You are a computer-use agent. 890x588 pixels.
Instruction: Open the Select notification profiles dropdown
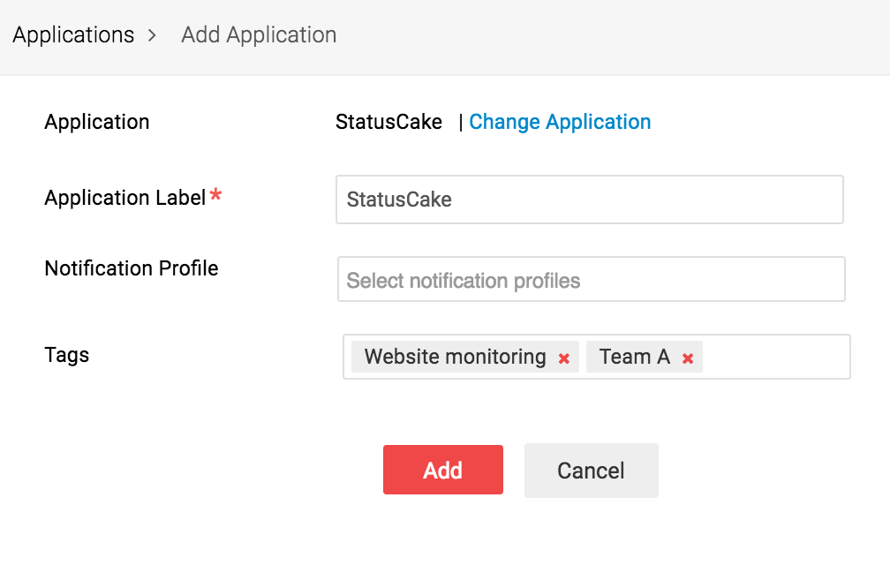click(591, 279)
